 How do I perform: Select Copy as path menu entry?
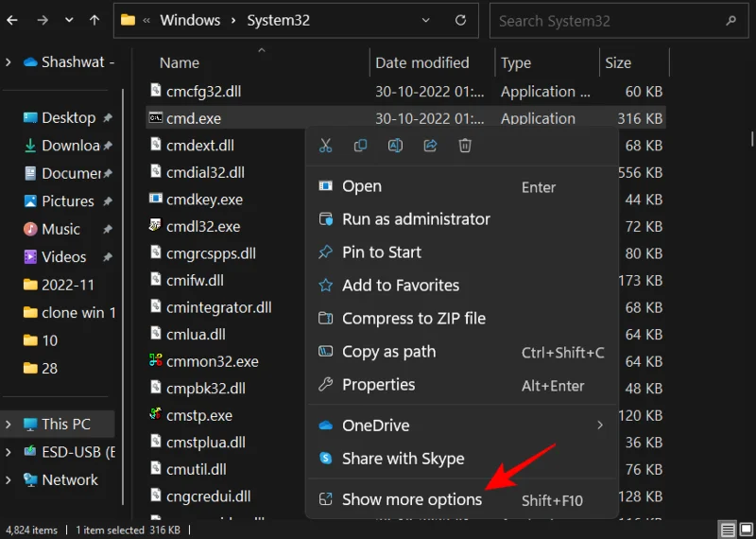(x=388, y=352)
